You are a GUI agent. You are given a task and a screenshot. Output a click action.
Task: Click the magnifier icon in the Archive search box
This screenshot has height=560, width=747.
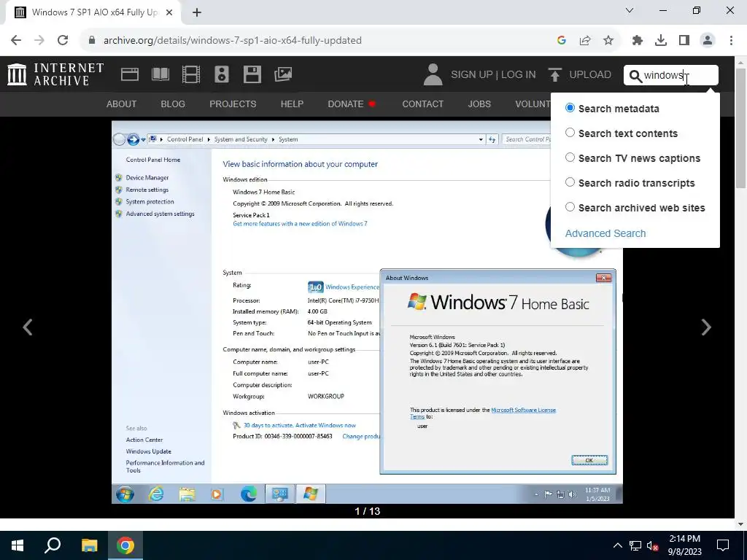(x=635, y=76)
